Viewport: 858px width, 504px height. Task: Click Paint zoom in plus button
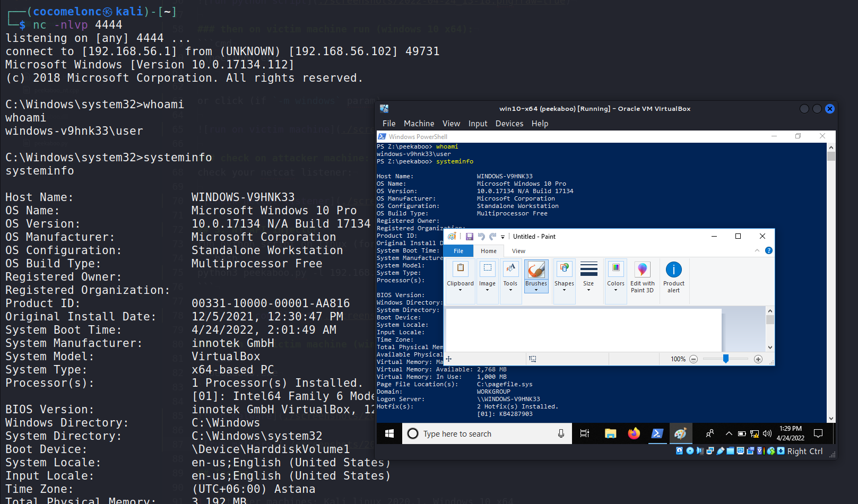[758, 359]
